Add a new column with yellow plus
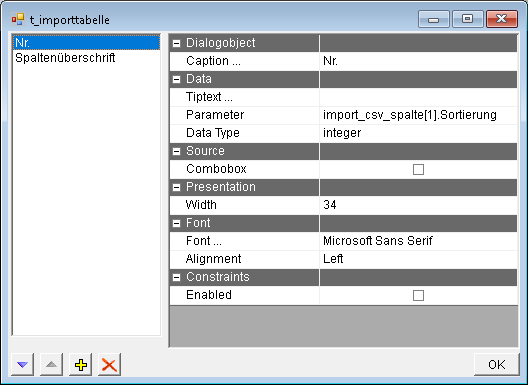Viewport: 528px width, 385px height. coord(80,364)
